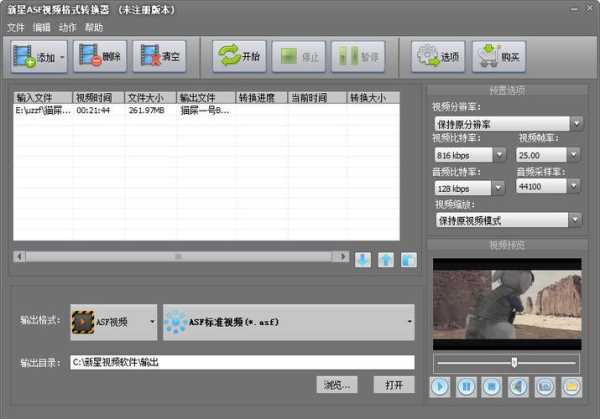Click the move up arrow icon below list
The height and width of the screenshot is (419, 600).
point(386,260)
